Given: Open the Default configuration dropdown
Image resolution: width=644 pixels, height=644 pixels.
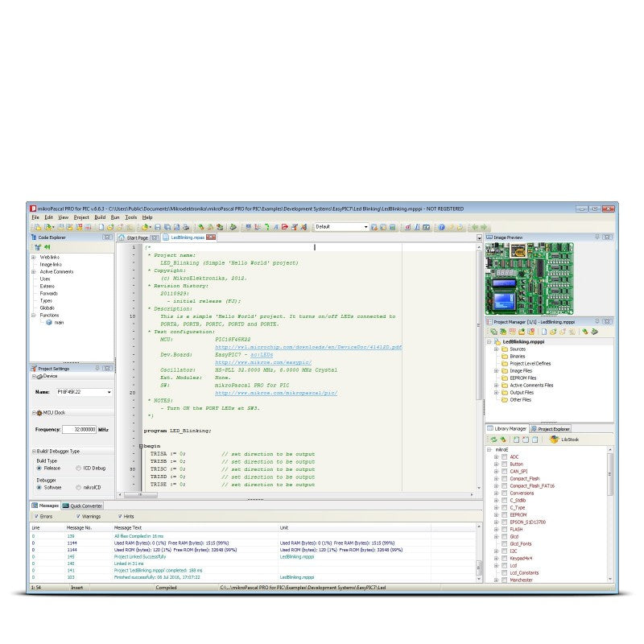Looking at the screenshot, I should coord(365,227).
